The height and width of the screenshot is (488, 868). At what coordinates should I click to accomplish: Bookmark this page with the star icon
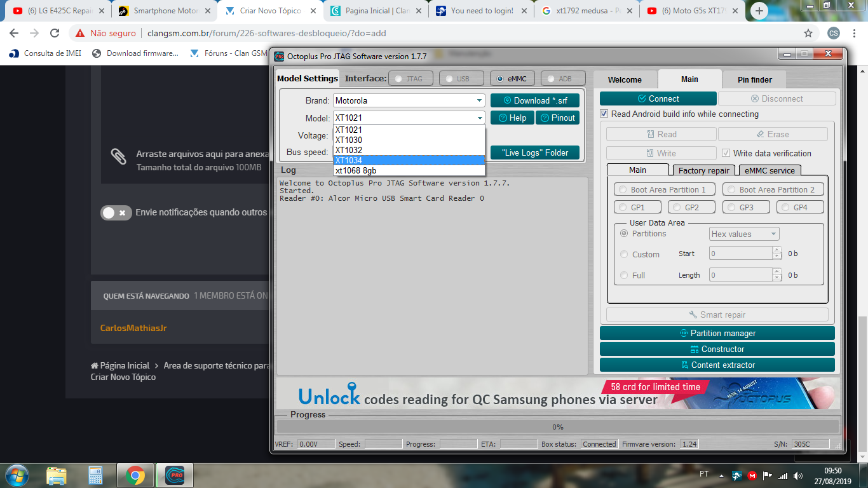pos(808,33)
